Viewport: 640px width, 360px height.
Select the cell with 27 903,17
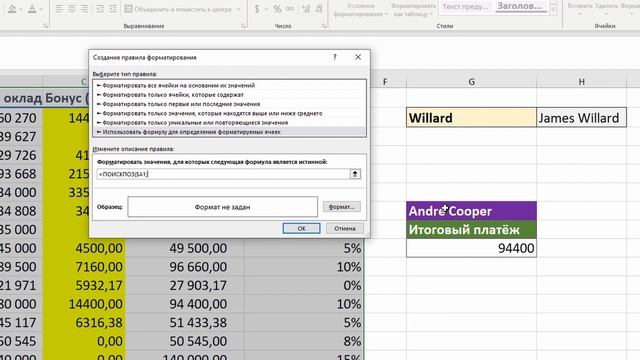(185, 285)
